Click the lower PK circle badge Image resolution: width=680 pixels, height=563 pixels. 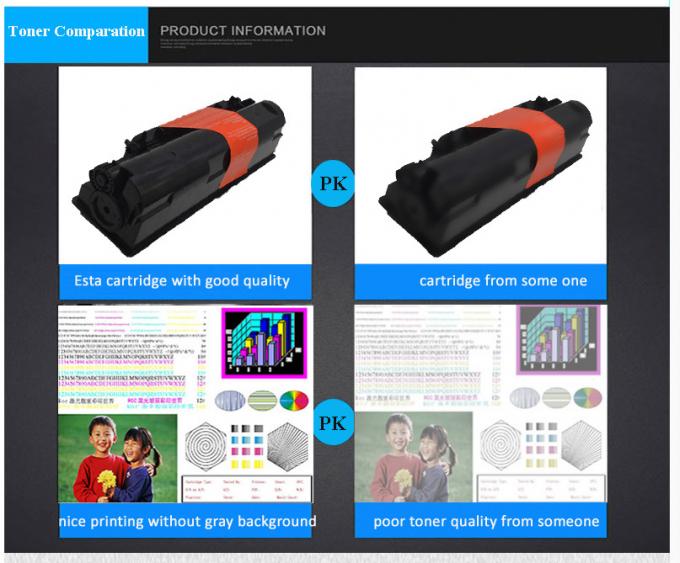[x=333, y=422]
